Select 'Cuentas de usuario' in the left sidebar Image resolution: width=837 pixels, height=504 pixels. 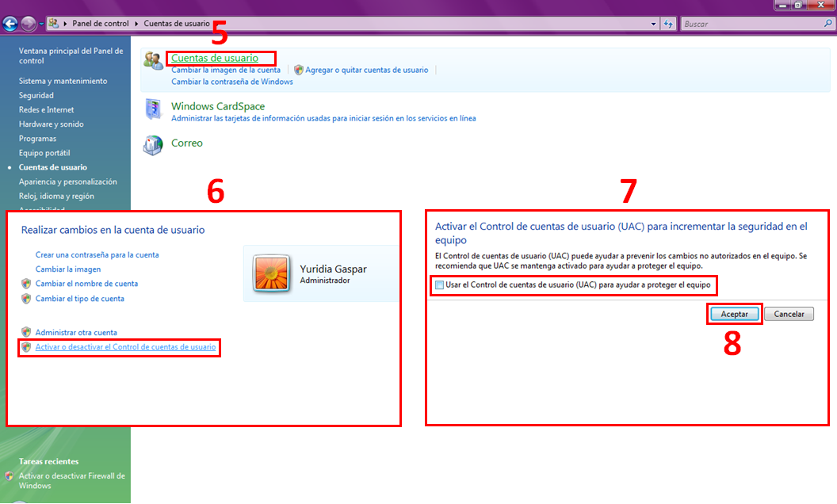pyautogui.click(x=53, y=168)
